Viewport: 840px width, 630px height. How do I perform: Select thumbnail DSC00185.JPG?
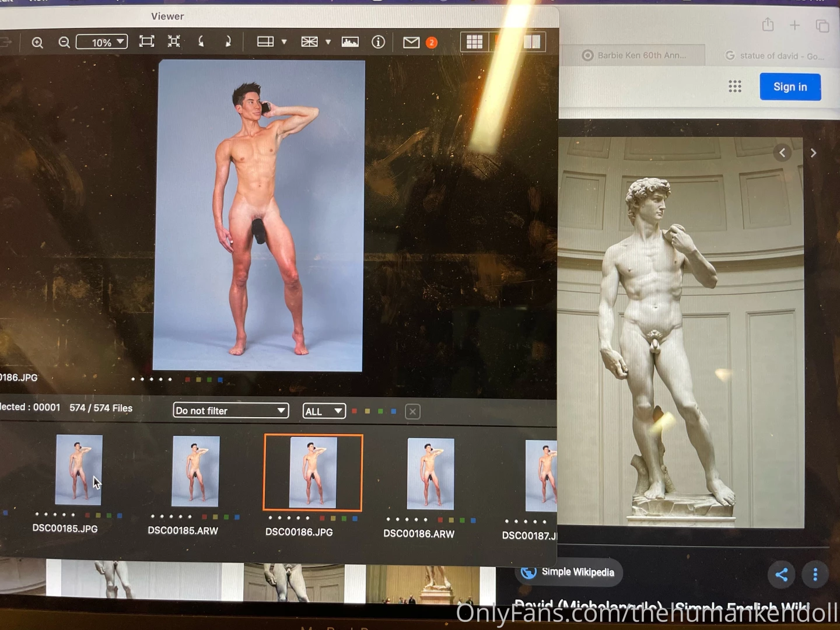point(79,470)
